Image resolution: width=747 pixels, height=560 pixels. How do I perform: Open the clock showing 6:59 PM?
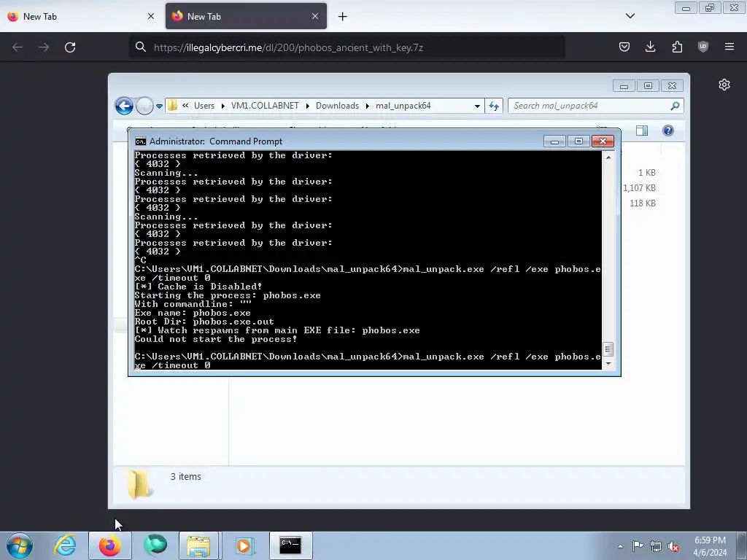tap(710, 546)
